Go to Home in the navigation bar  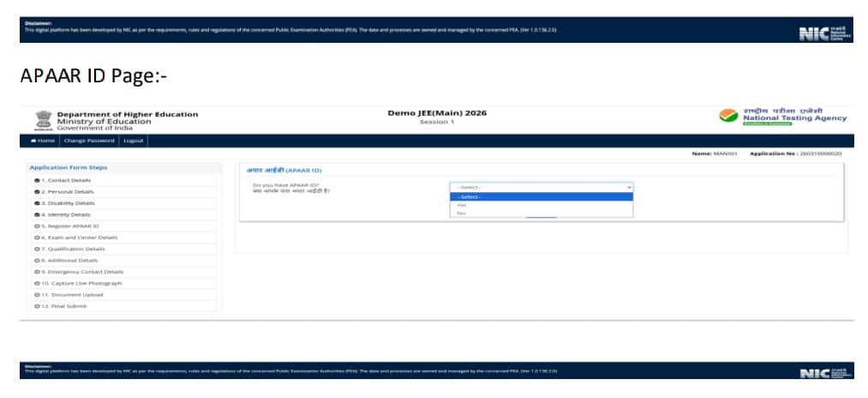43,141
